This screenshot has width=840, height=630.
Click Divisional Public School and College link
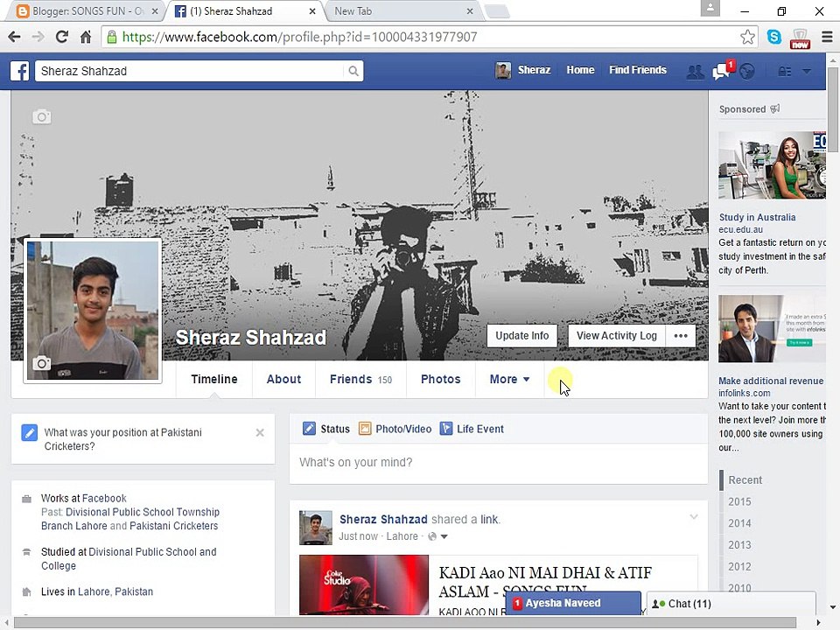[129, 559]
